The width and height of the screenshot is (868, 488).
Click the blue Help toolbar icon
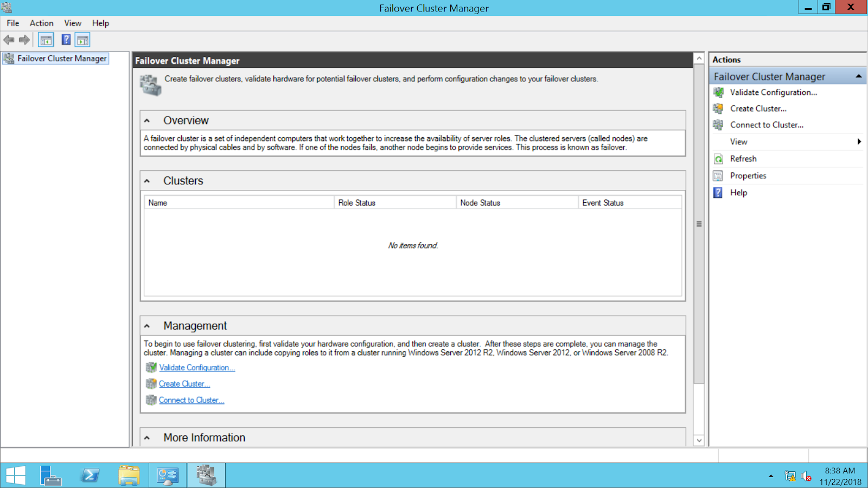66,40
